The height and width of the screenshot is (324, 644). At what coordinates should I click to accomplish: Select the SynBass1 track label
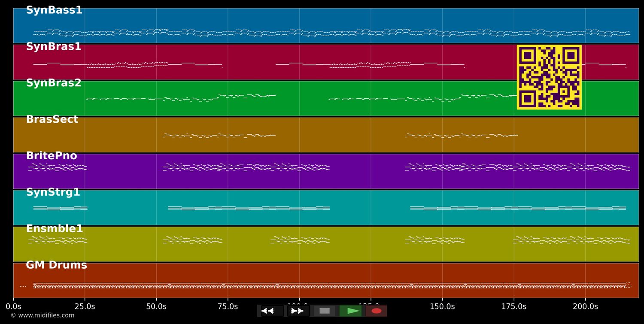pos(54,10)
